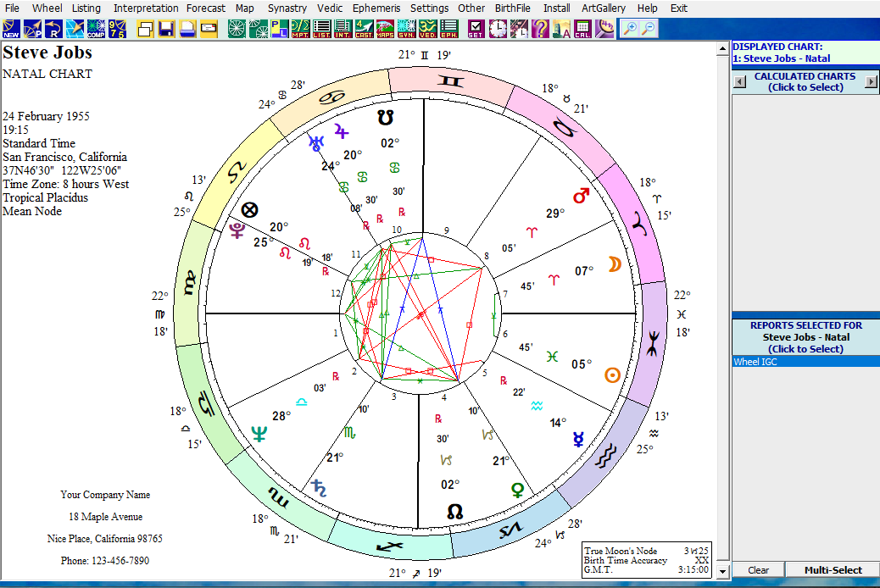The height and width of the screenshot is (588, 880).
Task: Click the Sun glyph in the wheel
Action: (x=612, y=375)
